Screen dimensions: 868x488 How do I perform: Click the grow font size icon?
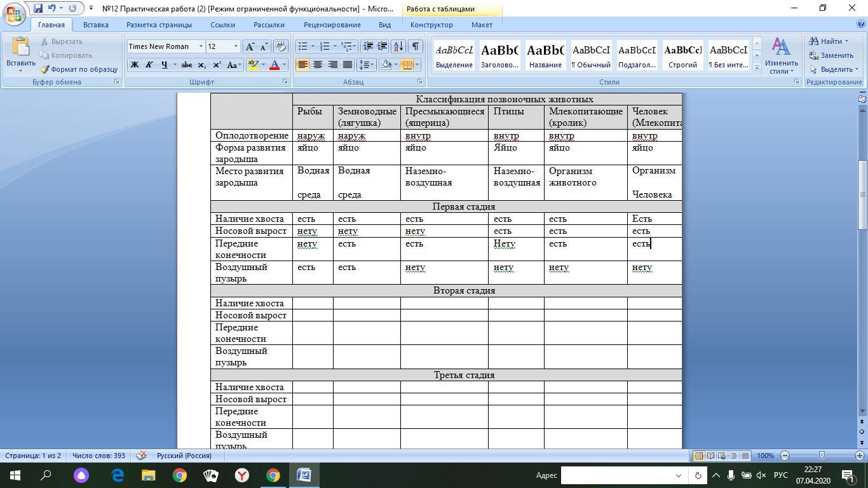tap(250, 46)
